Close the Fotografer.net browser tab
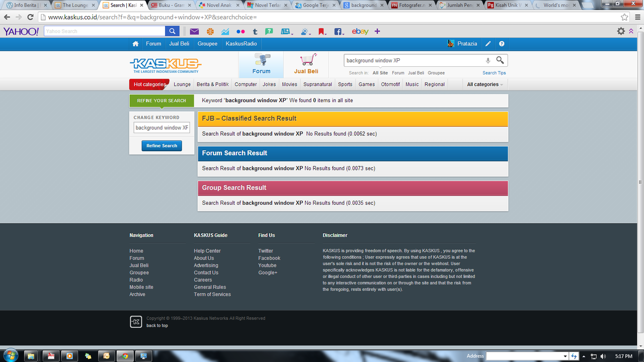This screenshot has width=644, height=362. 430,6
